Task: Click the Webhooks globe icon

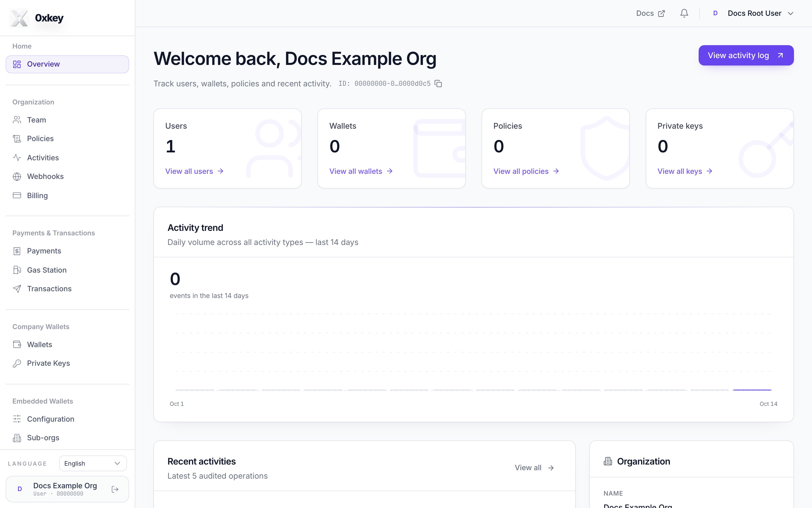Action: point(17,176)
